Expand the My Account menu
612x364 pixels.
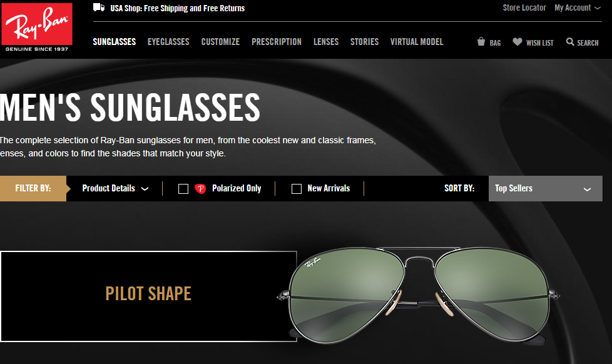577,8
